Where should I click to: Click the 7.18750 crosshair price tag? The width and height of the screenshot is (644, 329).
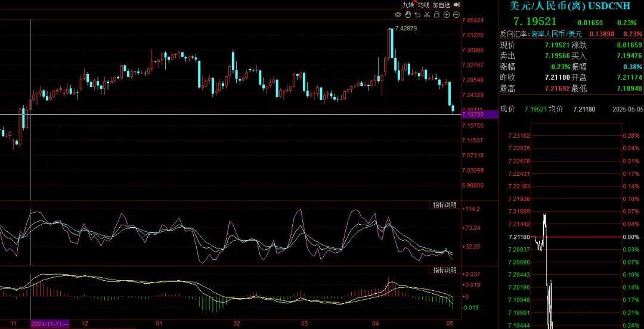click(480, 114)
